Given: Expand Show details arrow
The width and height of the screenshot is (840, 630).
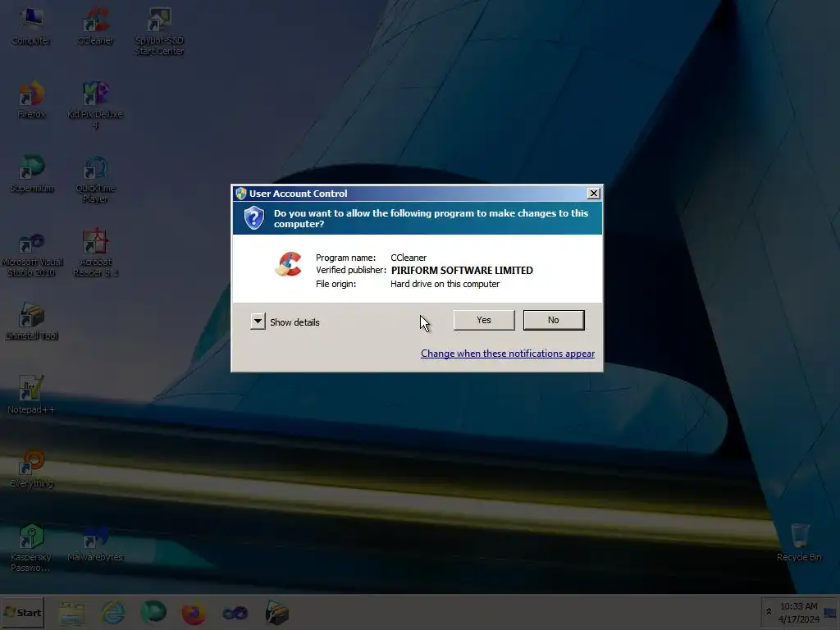Looking at the screenshot, I should (x=258, y=322).
